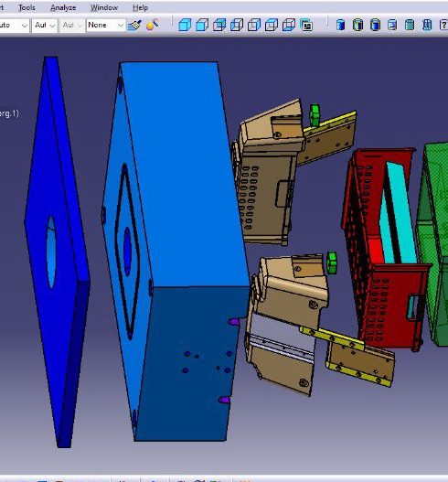Select the Front view cube icon
This screenshot has width=448, height=482.
(x=202, y=25)
